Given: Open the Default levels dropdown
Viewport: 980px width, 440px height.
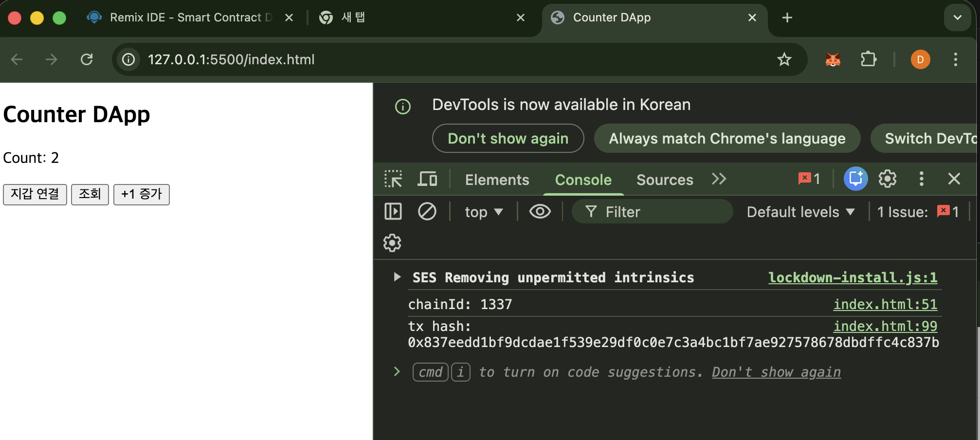Looking at the screenshot, I should click(x=800, y=212).
